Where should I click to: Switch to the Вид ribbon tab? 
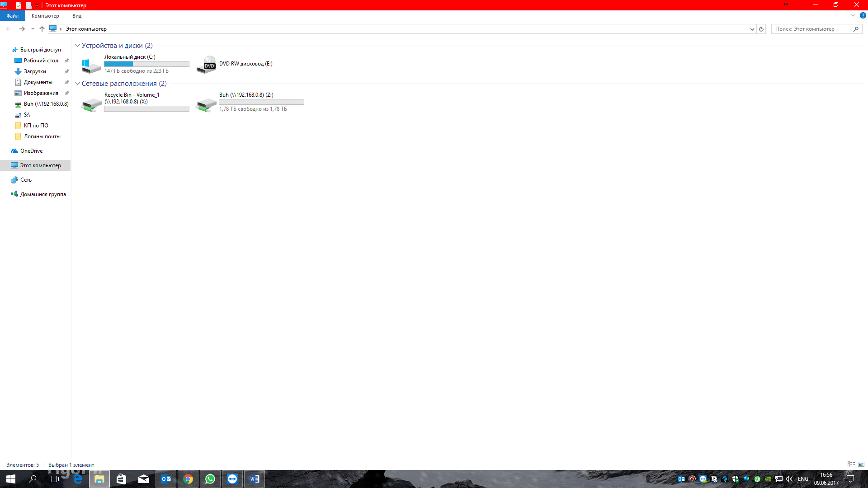point(77,16)
